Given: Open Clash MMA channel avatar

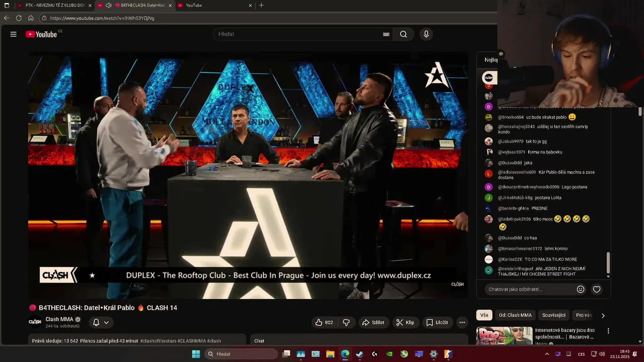Looking at the screenshot, I should (35, 322).
